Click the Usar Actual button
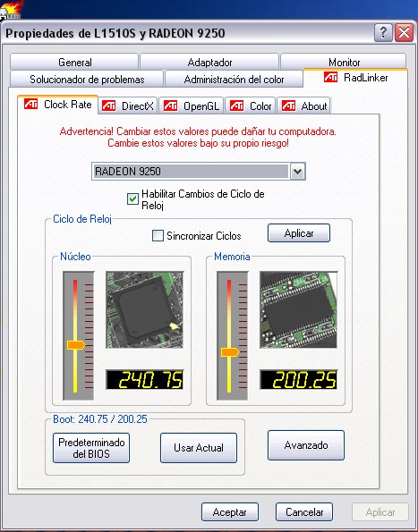Viewport: 418px width, 532px height. coord(199,448)
